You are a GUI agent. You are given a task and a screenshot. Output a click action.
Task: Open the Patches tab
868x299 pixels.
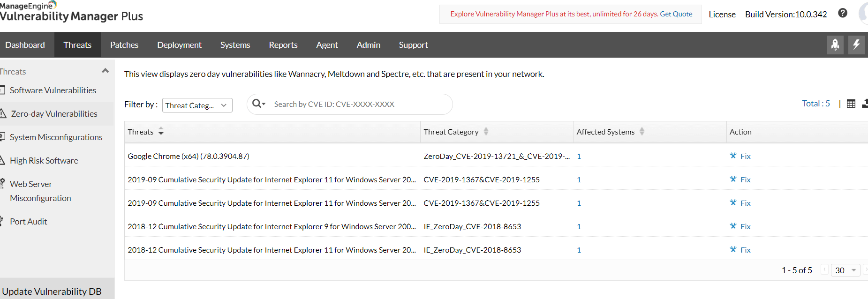click(124, 45)
